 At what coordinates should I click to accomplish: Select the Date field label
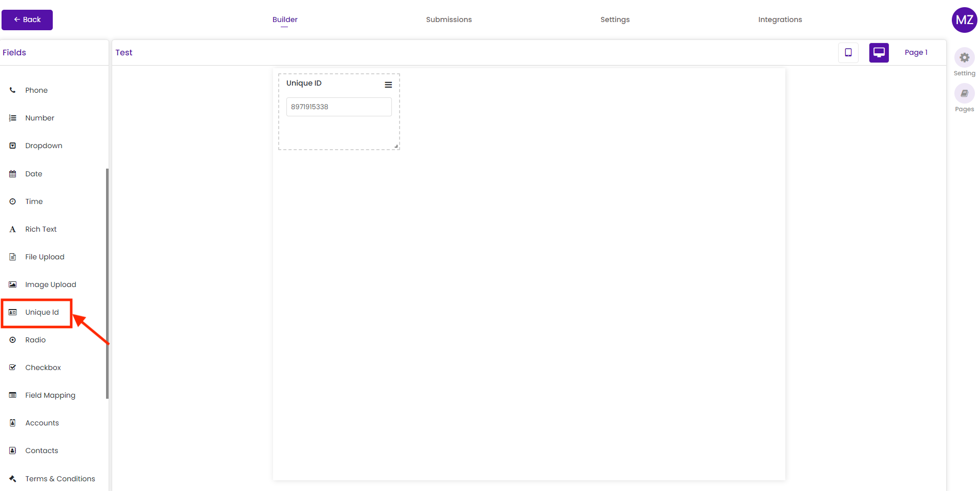pyautogui.click(x=34, y=174)
